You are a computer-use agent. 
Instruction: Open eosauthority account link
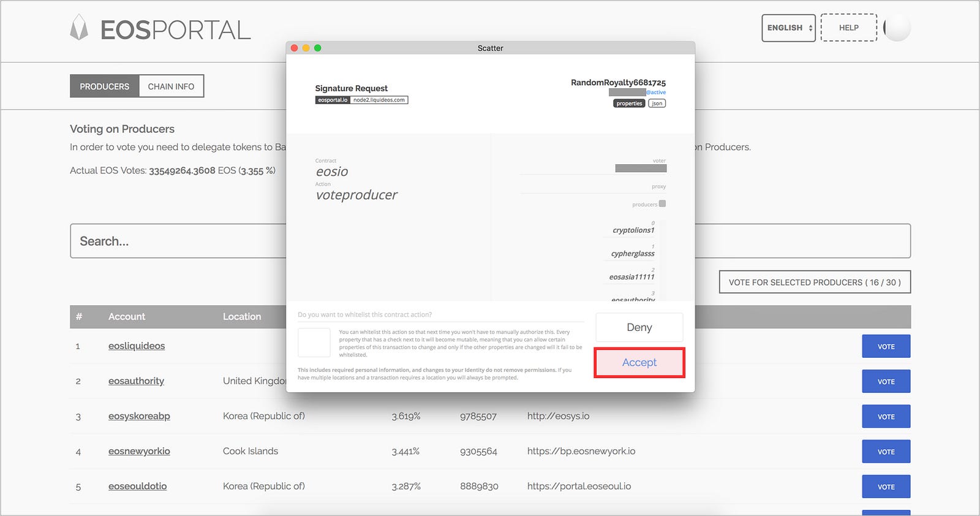click(x=136, y=381)
